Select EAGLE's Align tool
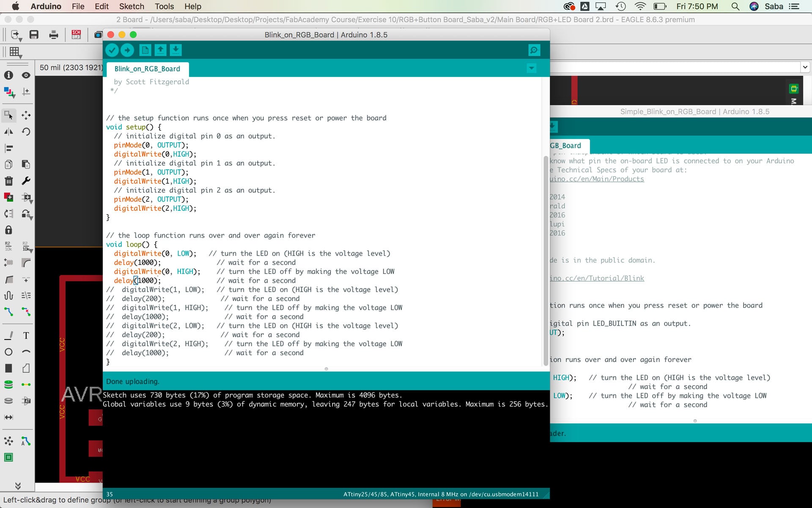The width and height of the screenshot is (812, 508). 8,148
